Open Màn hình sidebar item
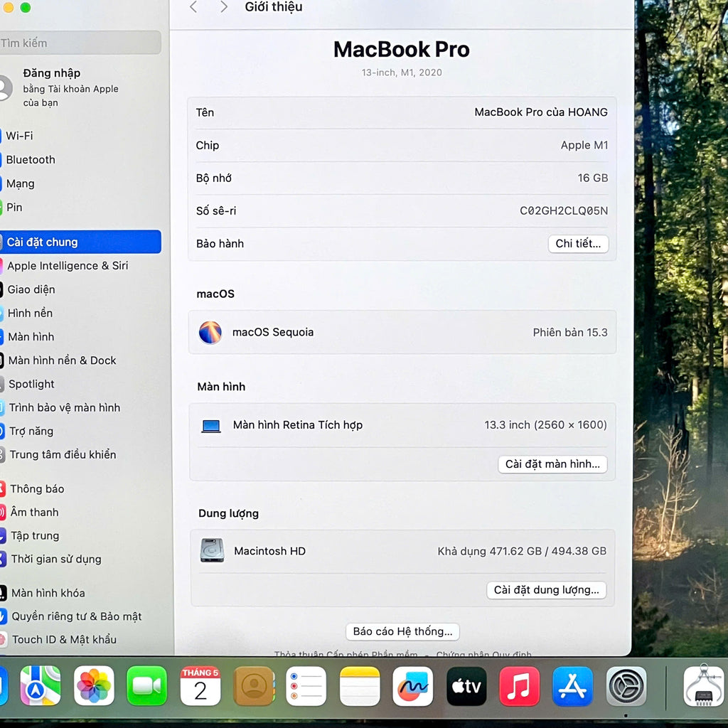 pos(80,336)
